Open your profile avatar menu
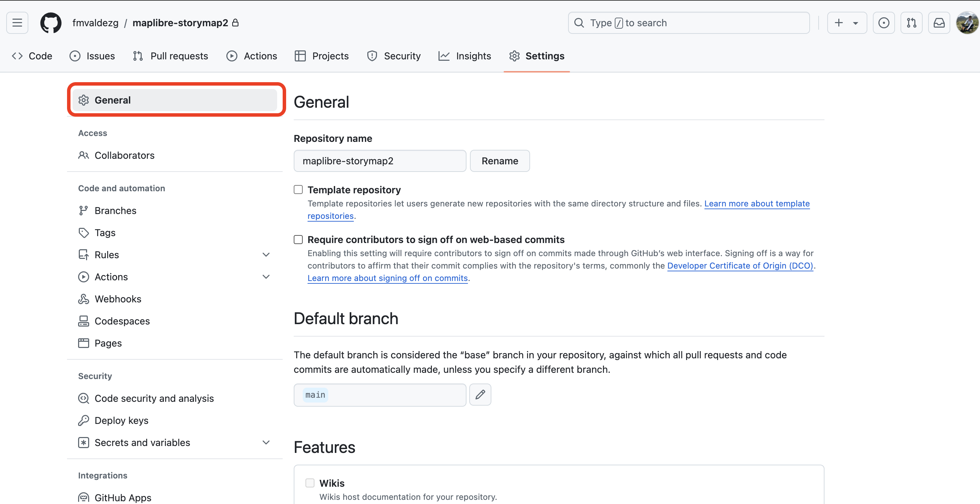 [x=967, y=23]
